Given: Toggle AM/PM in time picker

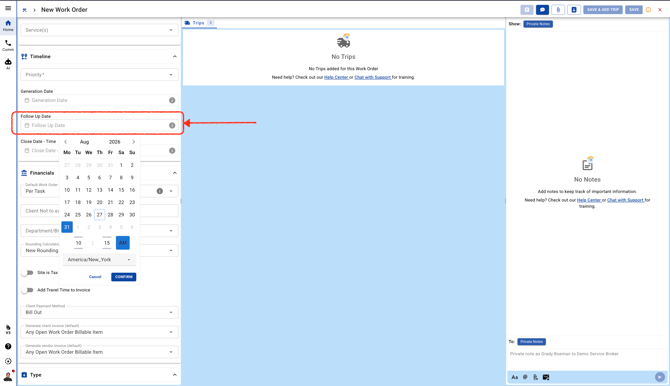Looking at the screenshot, I should pyautogui.click(x=123, y=243).
